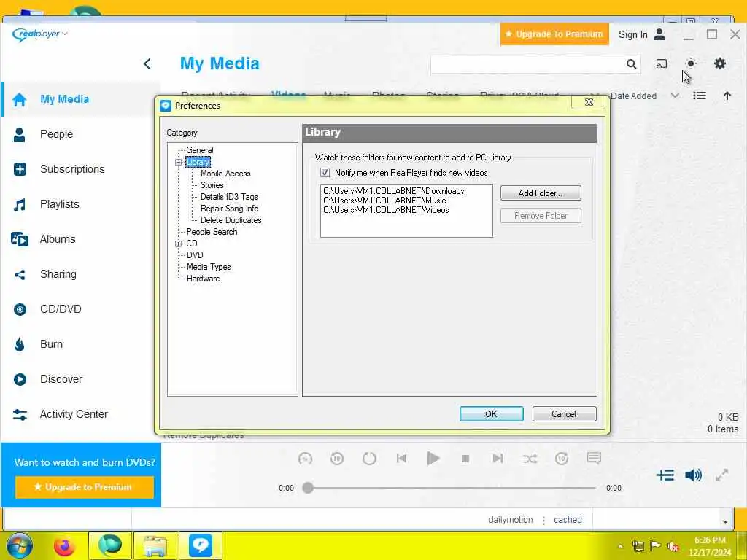Select General in category tree

click(x=200, y=150)
